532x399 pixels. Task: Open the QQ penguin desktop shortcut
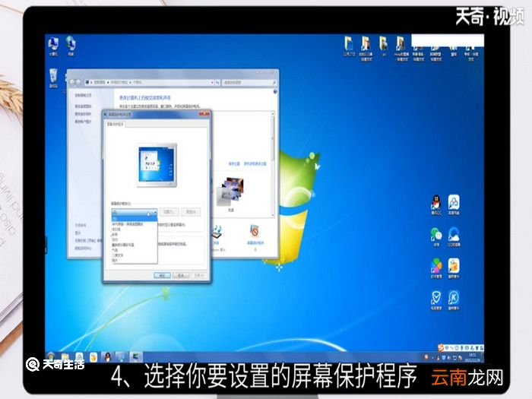pyautogui.click(x=436, y=204)
